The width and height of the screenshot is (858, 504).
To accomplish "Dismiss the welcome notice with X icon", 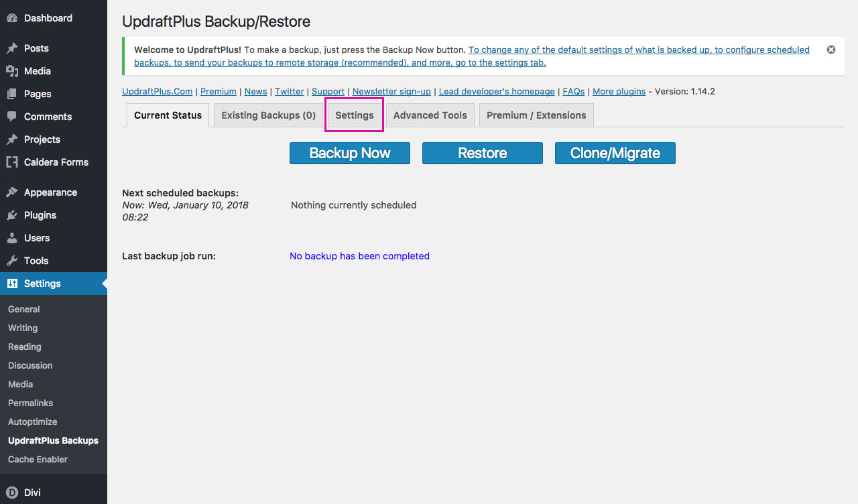I will coord(831,50).
